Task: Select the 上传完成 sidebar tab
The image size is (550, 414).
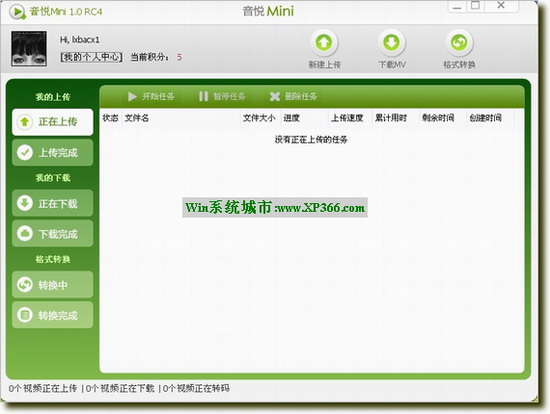Action: (x=53, y=153)
